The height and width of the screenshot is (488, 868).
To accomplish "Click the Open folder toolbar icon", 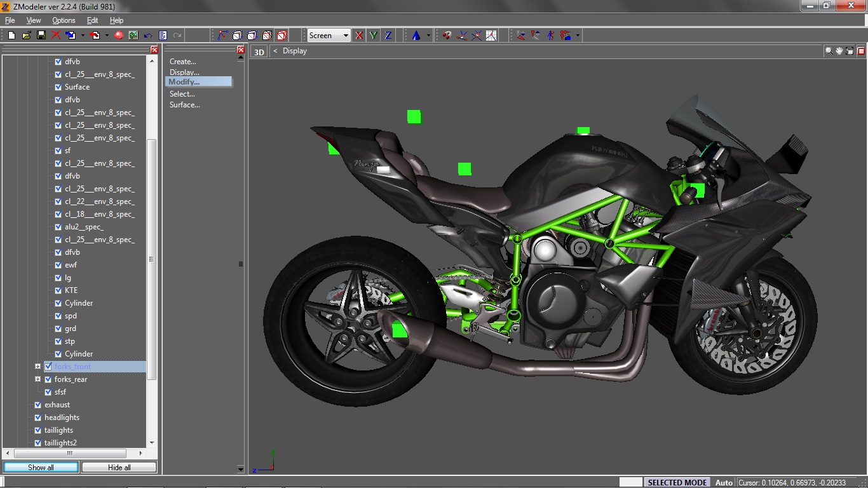I will pyautogui.click(x=26, y=36).
